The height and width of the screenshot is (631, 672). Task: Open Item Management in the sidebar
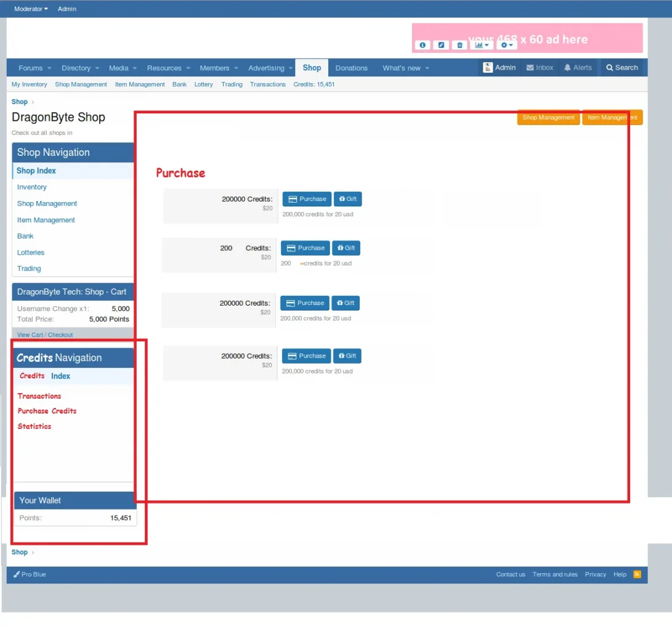[x=46, y=220]
